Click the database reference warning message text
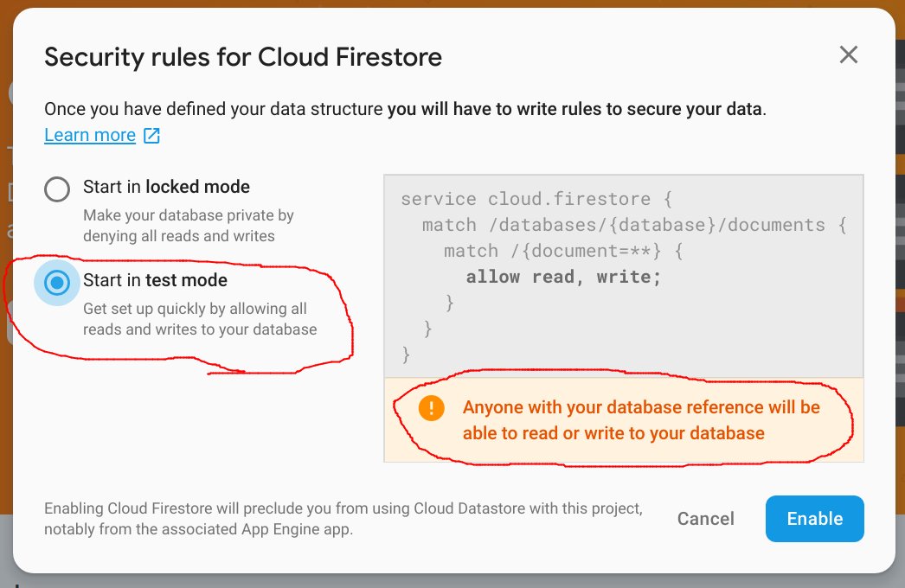 coord(640,420)
